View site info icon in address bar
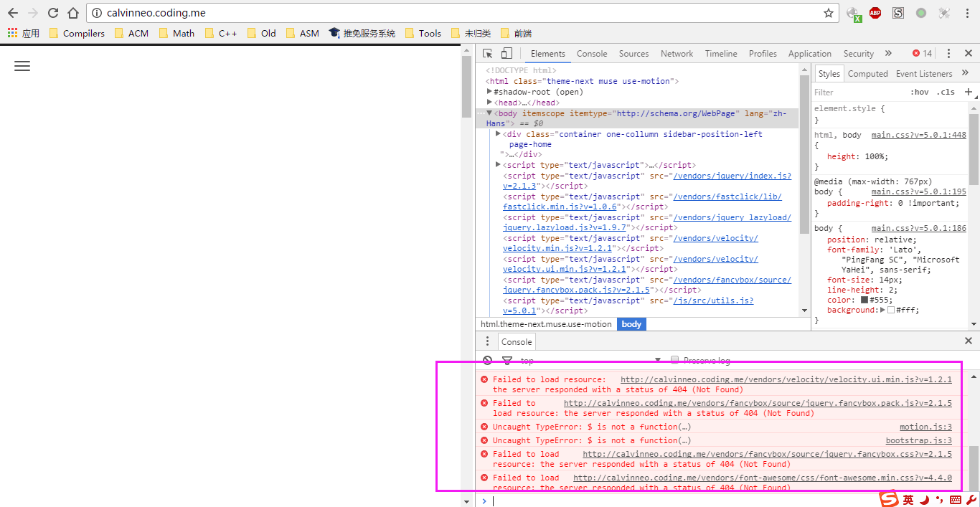 coord(97,13)
